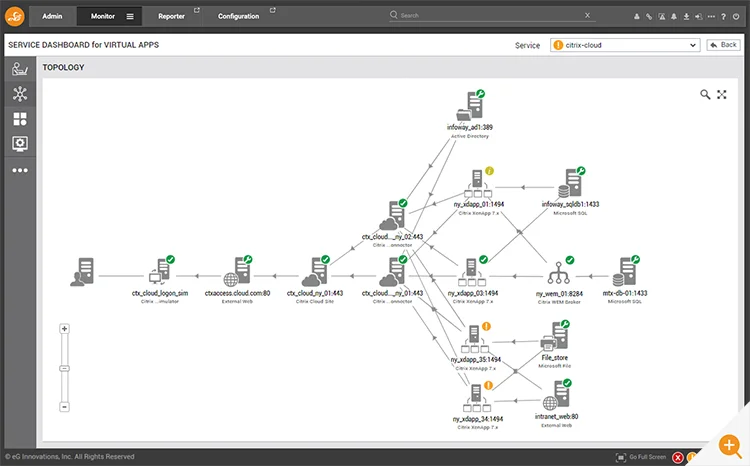This screenshot has width=750, height=466.
Task: Open the user profile icon
Action: (637, 17)
